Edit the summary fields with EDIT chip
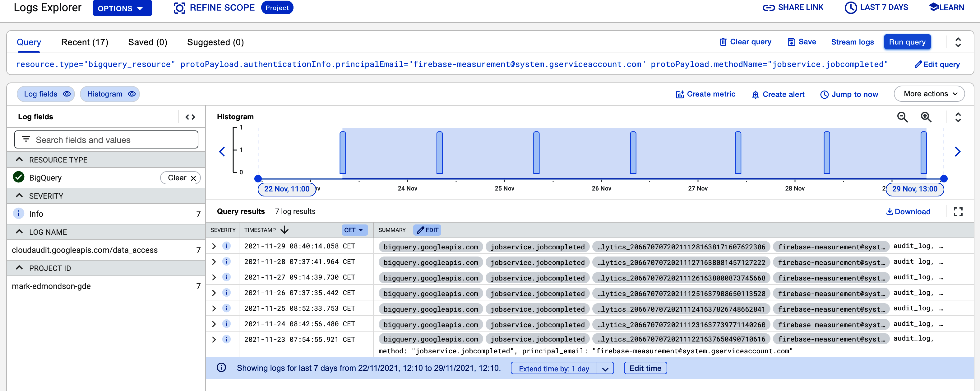Screen dimensions: 980x391 pyautogui.click(x=427, y=230)
